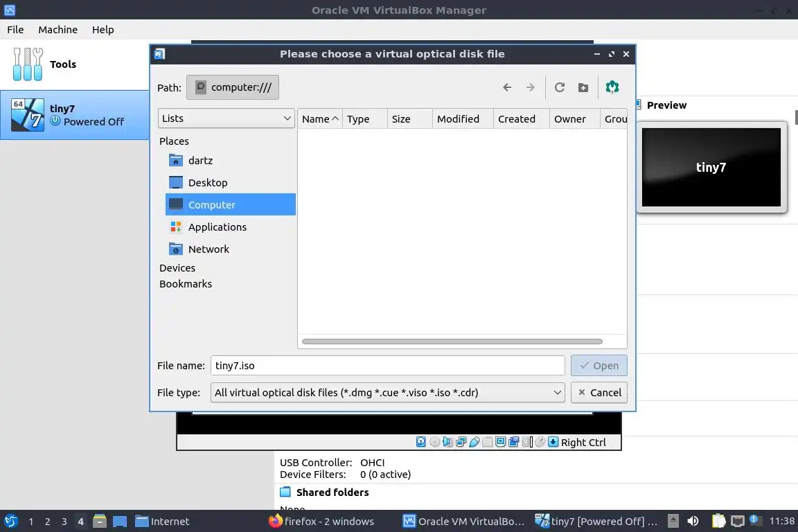This screenshot has width=798, height=532.
Task: Click the green options icon in dialog toolbar
Action: click(612, 87)
